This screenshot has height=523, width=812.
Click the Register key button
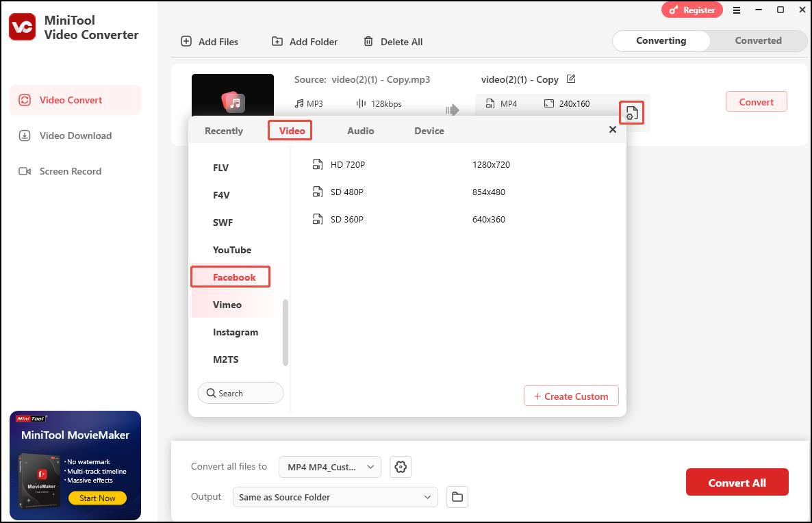tap(692, 10)
